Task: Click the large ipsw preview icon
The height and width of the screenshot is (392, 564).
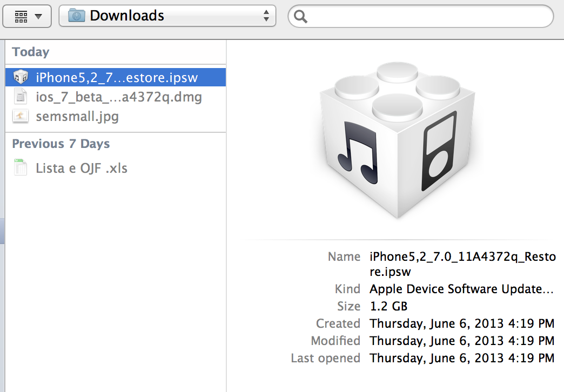Action: [397, 140]
